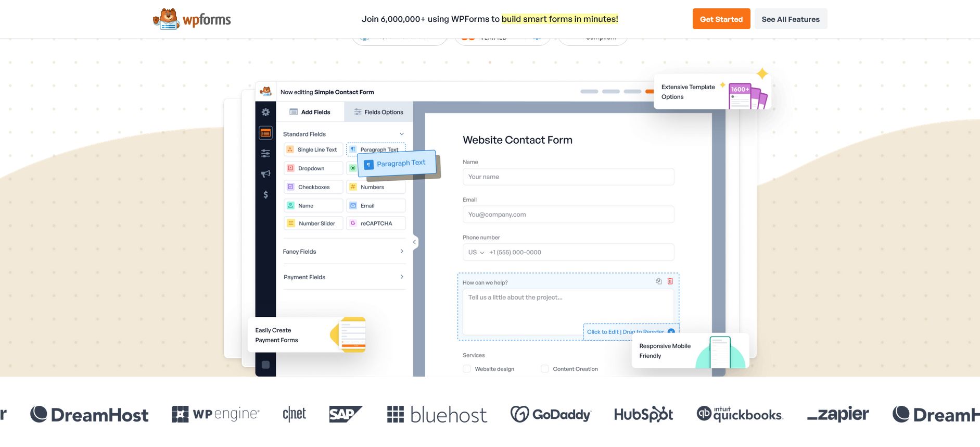Click the Extensive Template Options card
Viewport: 980px width, 447px height.
pyautogui.click(x=711, y=92)
